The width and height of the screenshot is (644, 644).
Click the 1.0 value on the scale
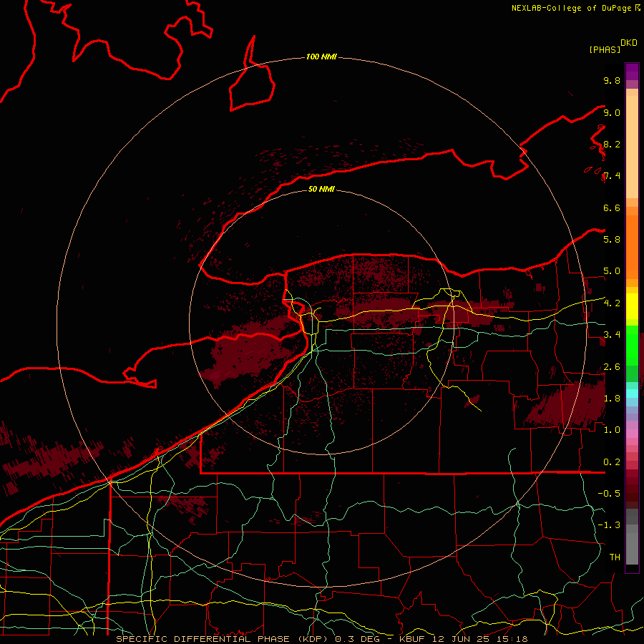click(612, 429)
